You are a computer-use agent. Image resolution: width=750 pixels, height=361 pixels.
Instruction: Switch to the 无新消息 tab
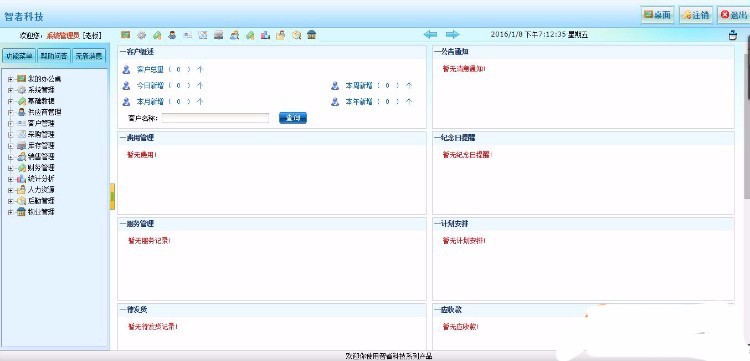coord(88,55)
